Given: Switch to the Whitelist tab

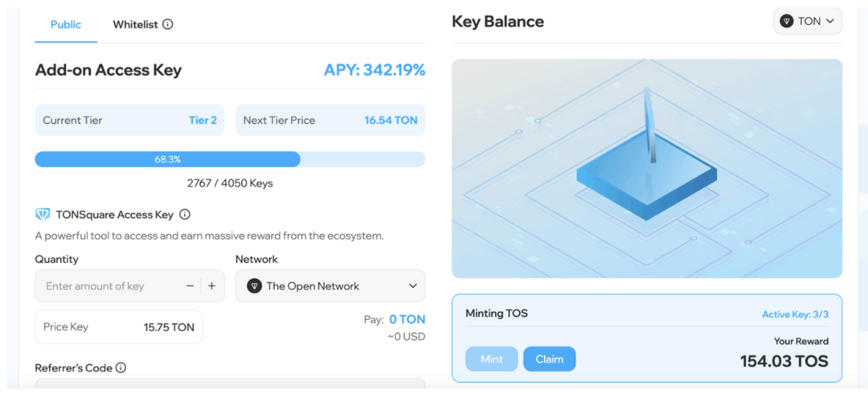Looking at the screenshot, I should [x=135, y=24].
